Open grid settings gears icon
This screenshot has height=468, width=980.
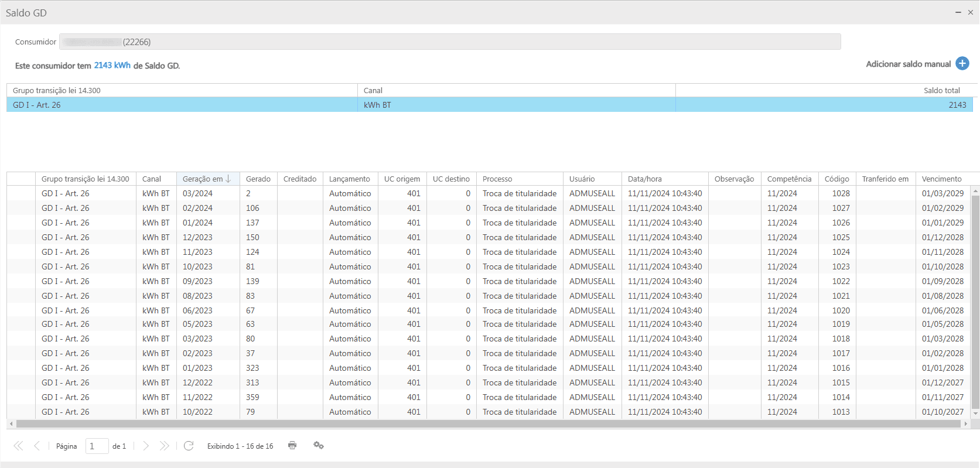click(319, 446)
